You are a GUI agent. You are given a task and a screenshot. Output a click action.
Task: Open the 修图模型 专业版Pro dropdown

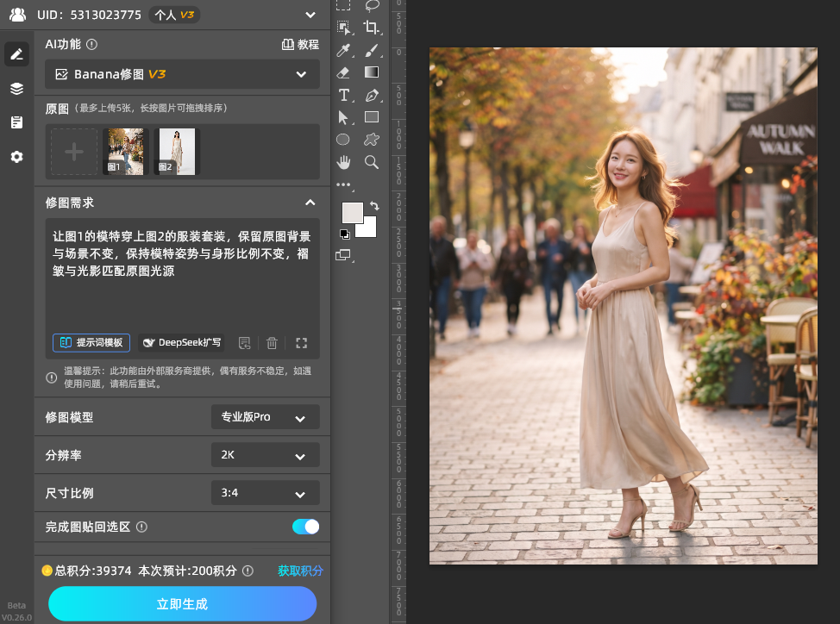pyautogui.click(x=265, y=417)
